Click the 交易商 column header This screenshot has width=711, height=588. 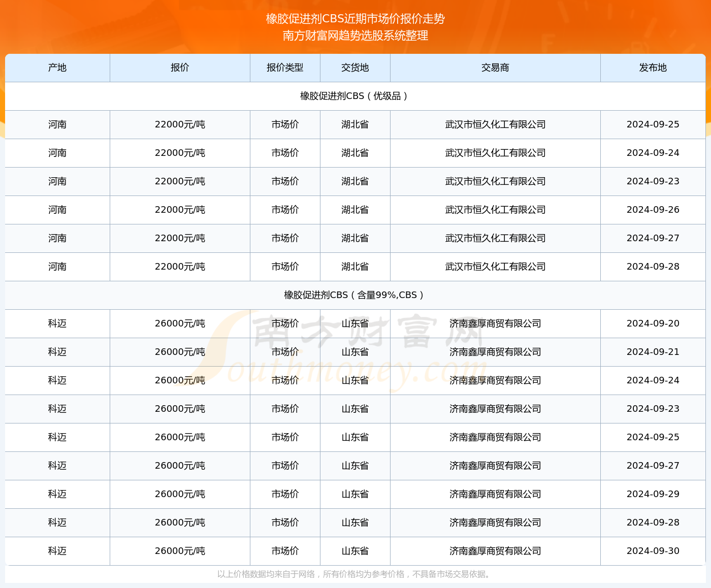pyautogui.click(x=495, y=68)
